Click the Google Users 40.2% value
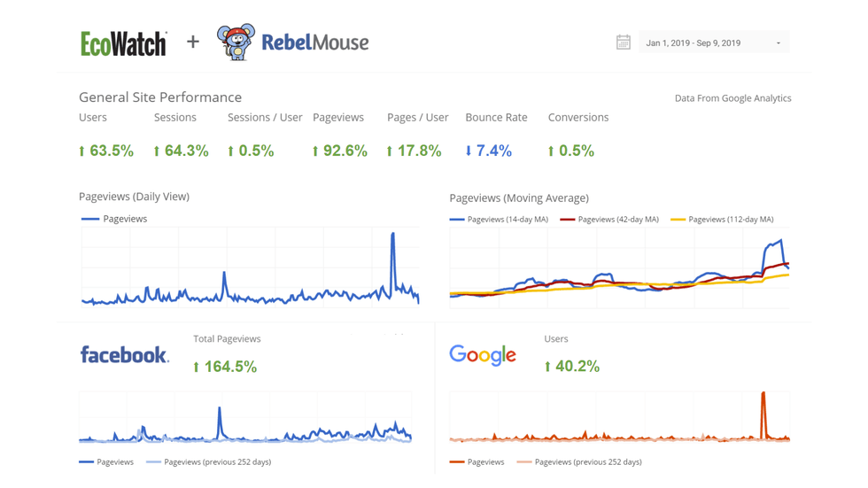The height and width of the screenshot is (488, 868). coord(577,367)
